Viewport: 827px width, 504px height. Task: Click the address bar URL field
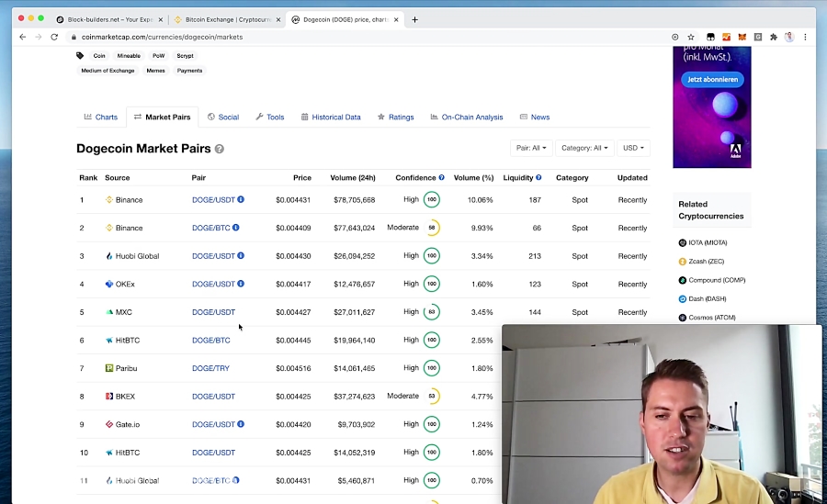pyautogui.click(x=369, y=37)
